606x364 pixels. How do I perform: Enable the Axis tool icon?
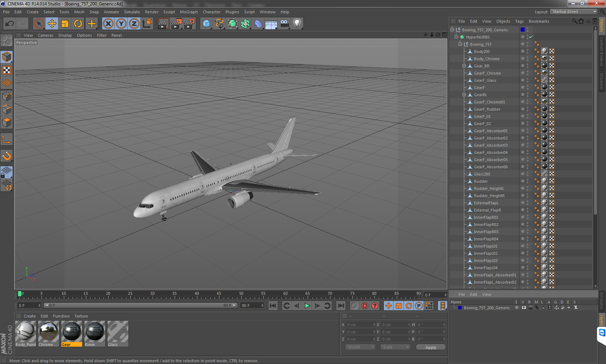click(6, 139)
